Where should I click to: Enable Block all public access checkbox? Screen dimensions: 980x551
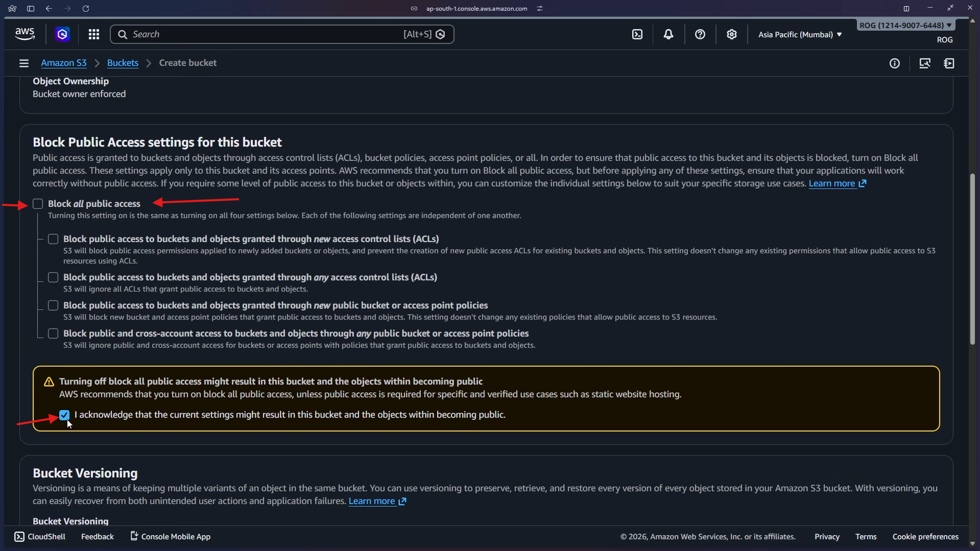click(x=38, y=204)
